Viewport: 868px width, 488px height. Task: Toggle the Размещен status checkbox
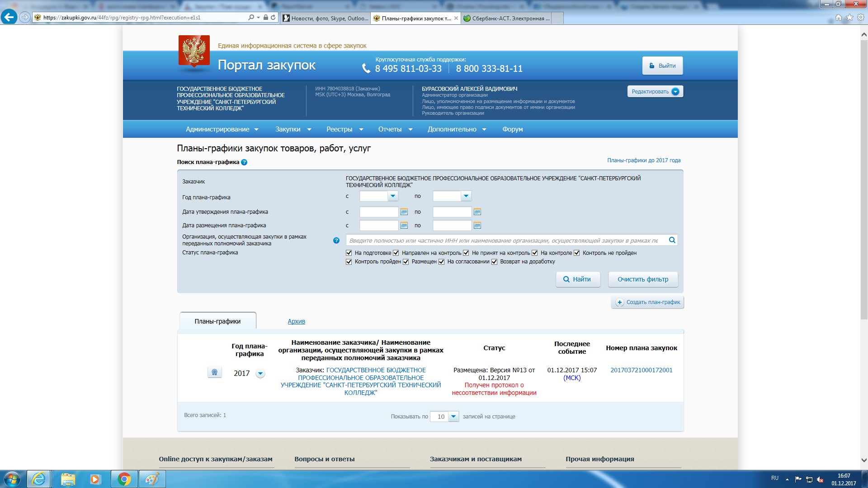tap(406, 262)
